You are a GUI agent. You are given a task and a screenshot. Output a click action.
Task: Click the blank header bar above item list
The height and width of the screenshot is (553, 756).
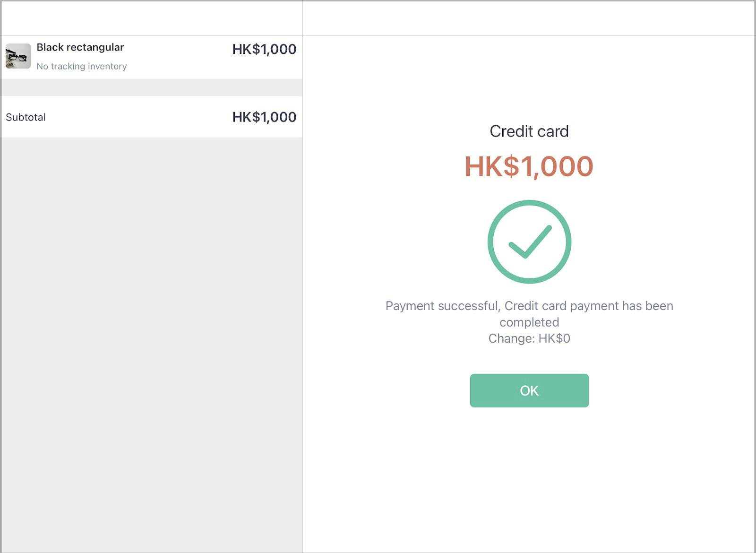(x=152, y=18)
